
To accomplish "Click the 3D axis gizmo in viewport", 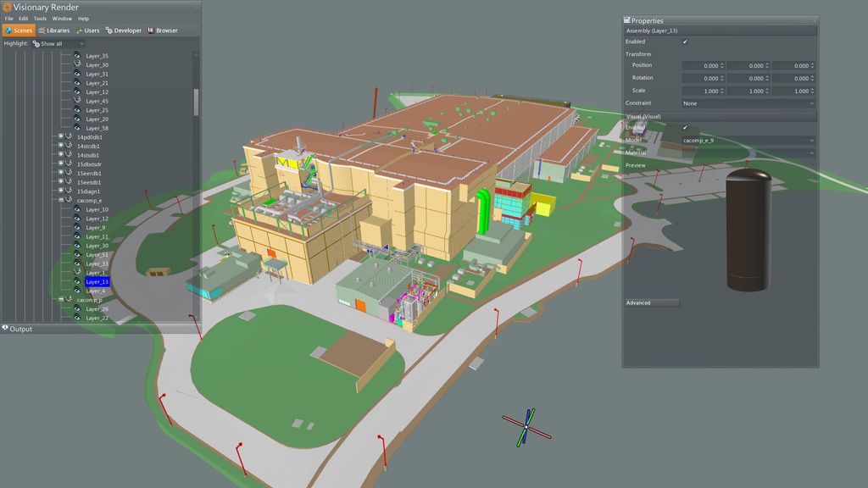I will click(x=526, y=428).
